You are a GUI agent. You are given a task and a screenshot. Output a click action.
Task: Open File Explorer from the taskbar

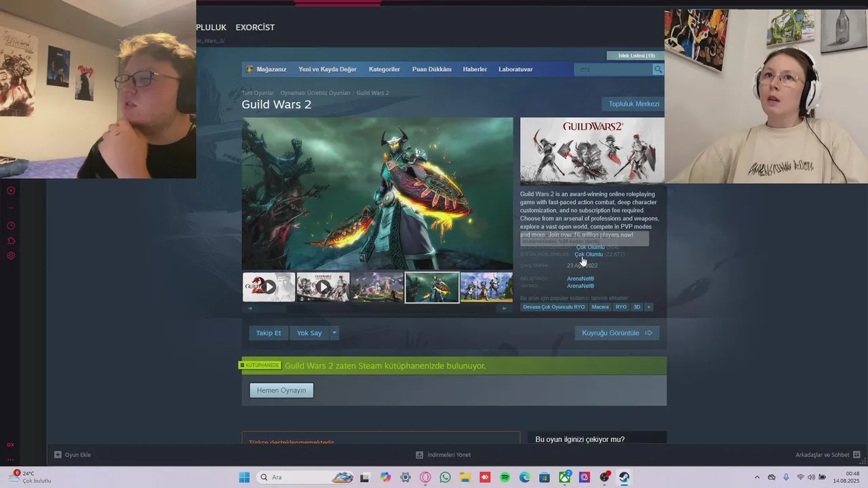pos(465,477)
